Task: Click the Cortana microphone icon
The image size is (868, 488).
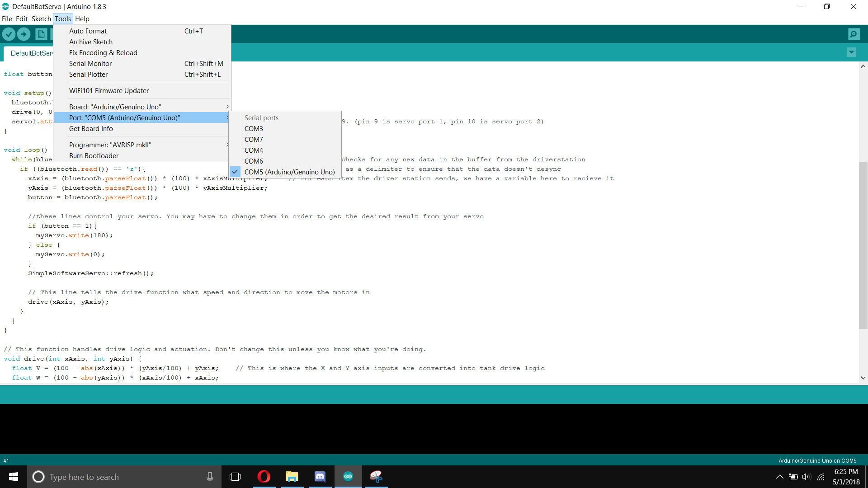Action: pyautogui.click(x=210, y=477)
